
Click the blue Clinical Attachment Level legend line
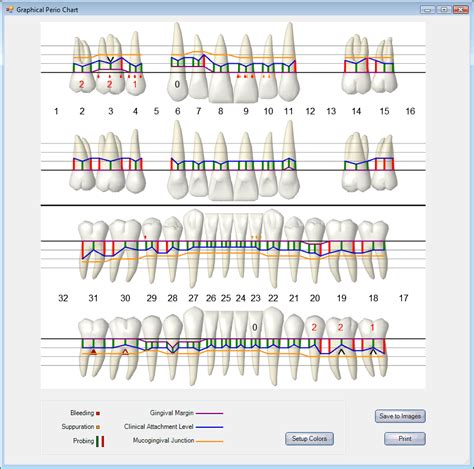pyautogui.click(x=209, y=427)
